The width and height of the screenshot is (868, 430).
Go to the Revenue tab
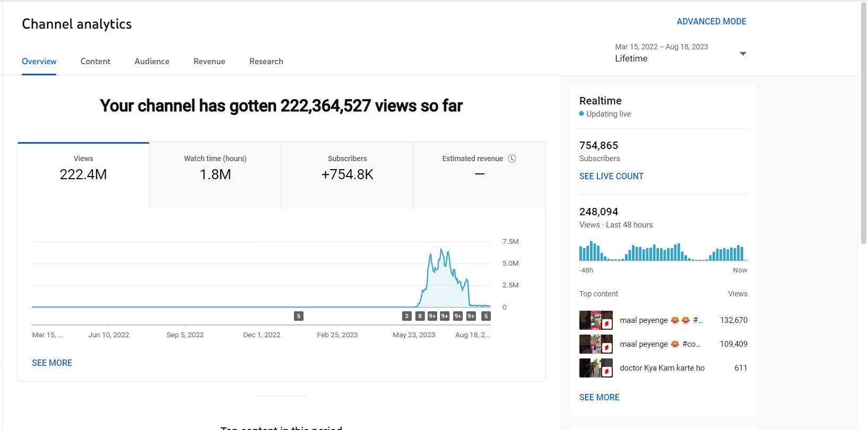tap(209, 62)
